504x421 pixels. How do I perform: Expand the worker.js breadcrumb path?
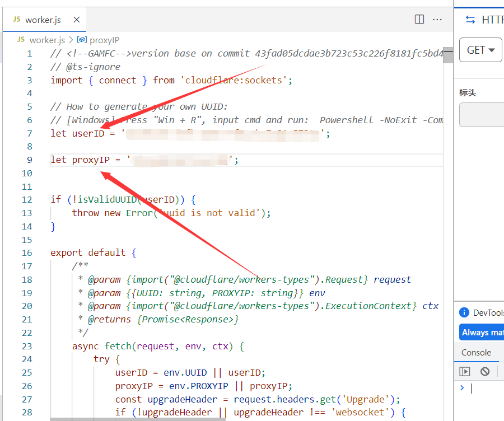(47, 40)
